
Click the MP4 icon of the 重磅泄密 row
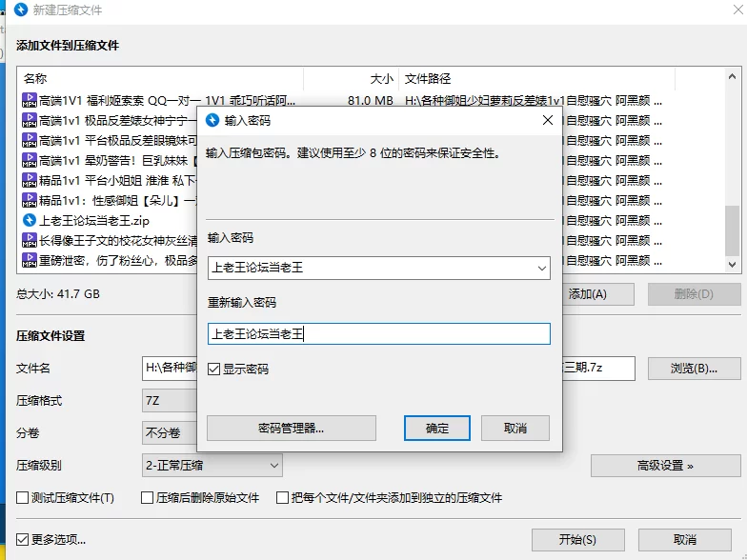coord(29,261)
